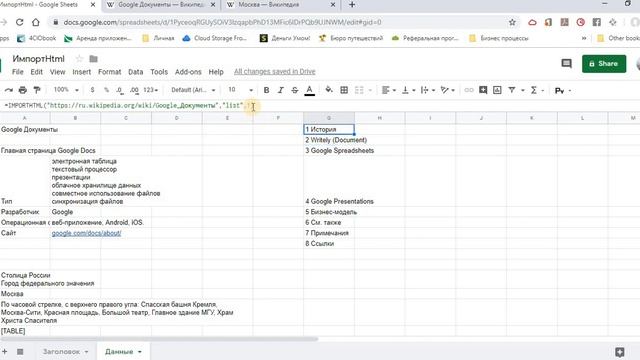Screen dimensions: 640x360
Task: Click the redo arrow icon
Action: [x=9, y=90]
